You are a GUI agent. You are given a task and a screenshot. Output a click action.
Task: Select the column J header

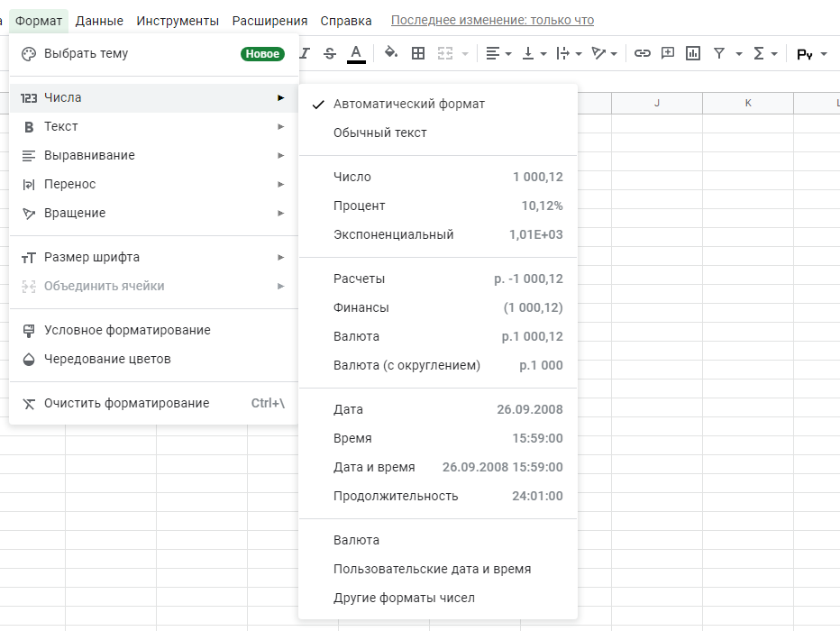657,104
